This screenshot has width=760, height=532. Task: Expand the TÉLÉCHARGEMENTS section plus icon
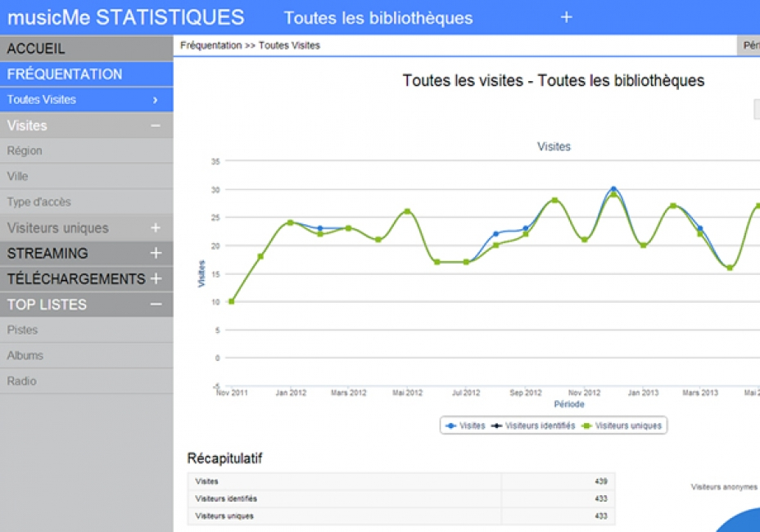[156, 278]
